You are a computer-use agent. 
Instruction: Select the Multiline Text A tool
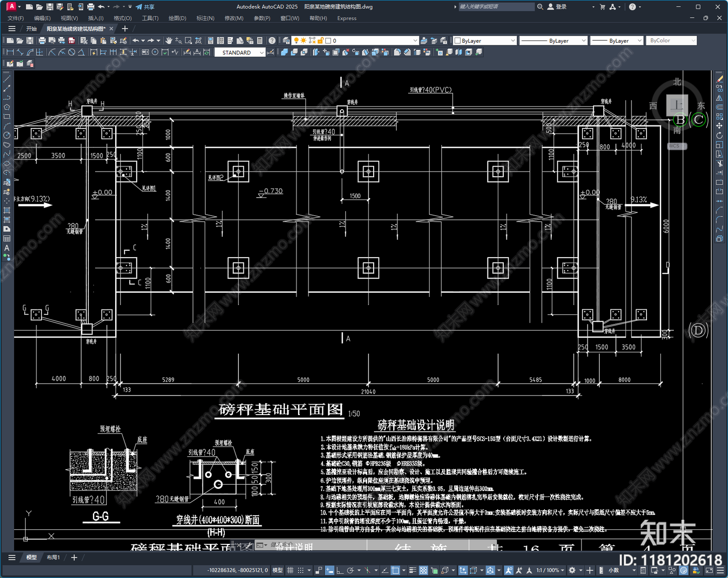click(x=7, y=248)
